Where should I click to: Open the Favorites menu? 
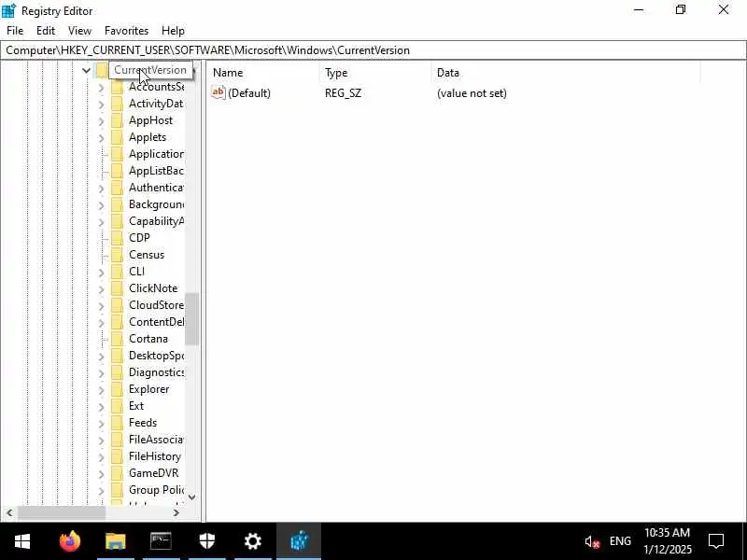pyautogui.click(x=126, y=31)
